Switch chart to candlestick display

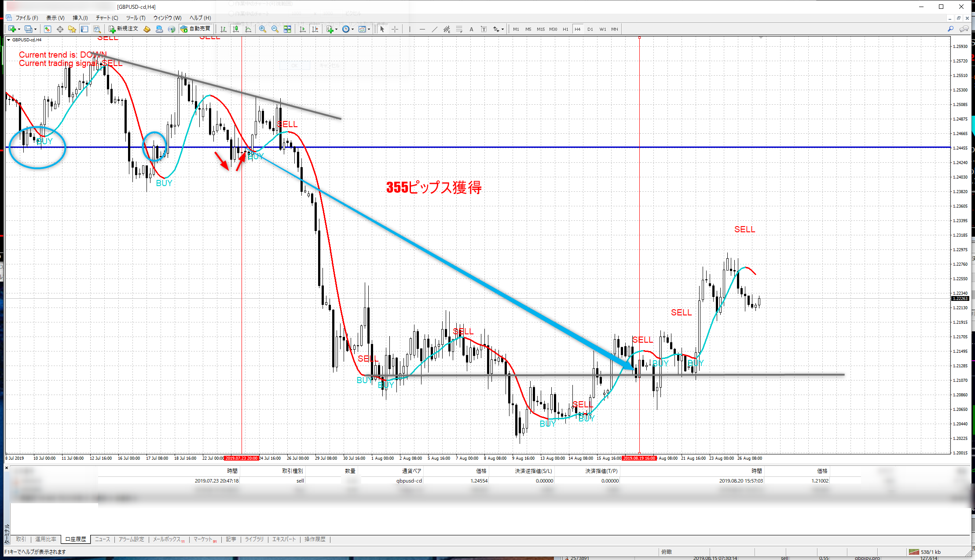click(236, 29)
